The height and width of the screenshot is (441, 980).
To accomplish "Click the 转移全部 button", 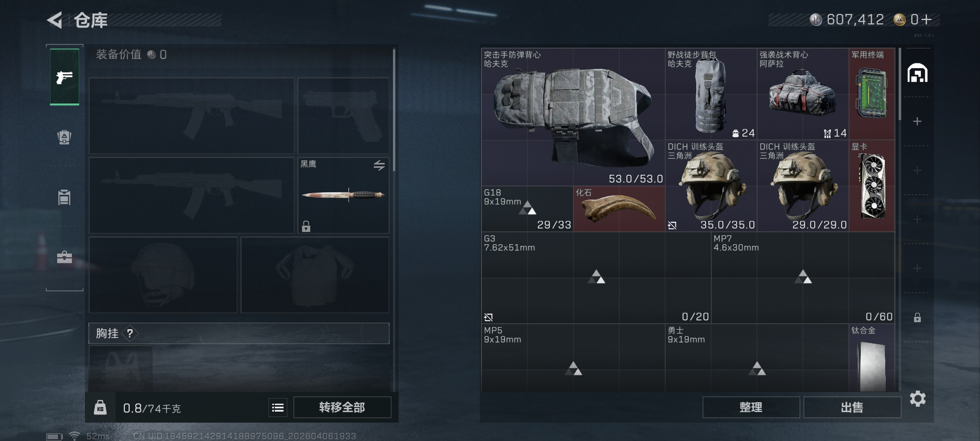I will (x=342, y=407).
